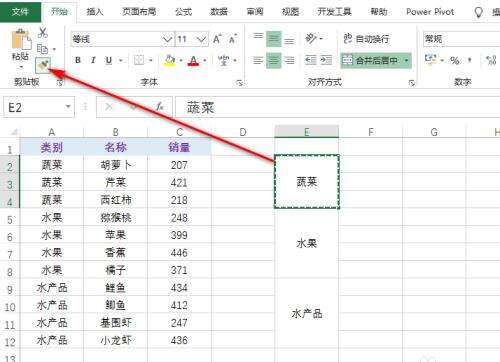Toggle middle vertical align

[x=274, y=39]
